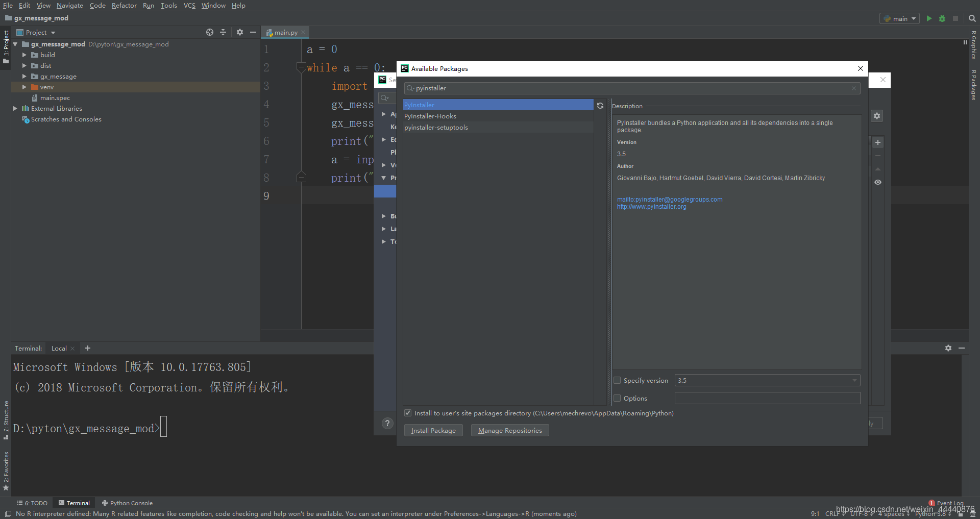Add a new terminal session tab

[x=88, y=348]
